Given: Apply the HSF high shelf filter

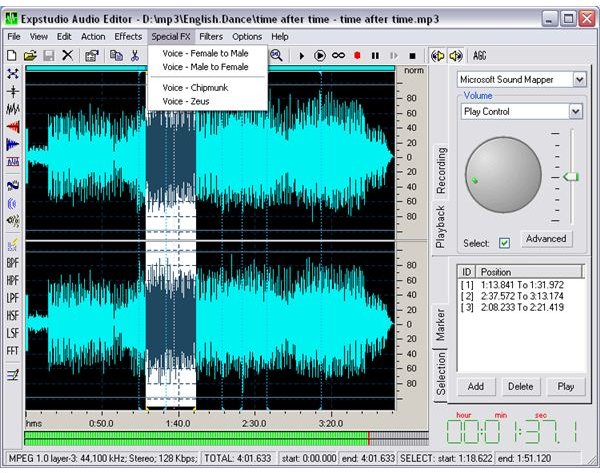Looking at the screenshot, I should click(13, 315).
